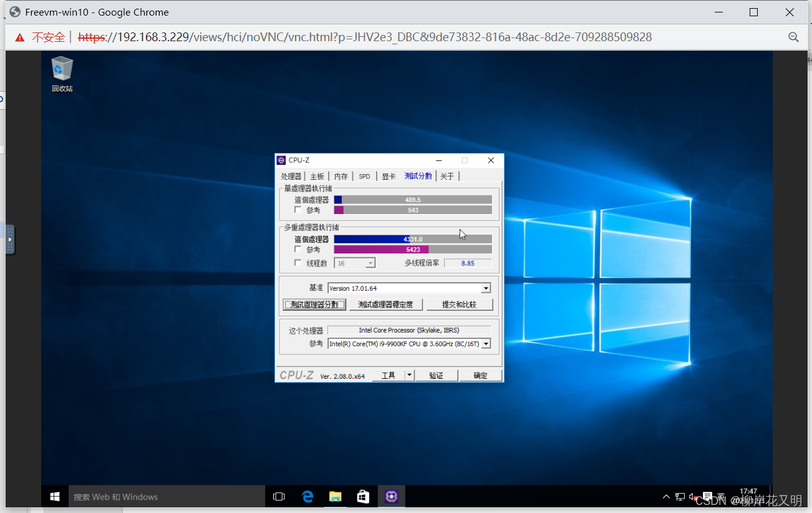The width and height of the screenshot is (812, 513).
Task: Expand the 工具 button arrow menu
Action: [x=409, y=375]
